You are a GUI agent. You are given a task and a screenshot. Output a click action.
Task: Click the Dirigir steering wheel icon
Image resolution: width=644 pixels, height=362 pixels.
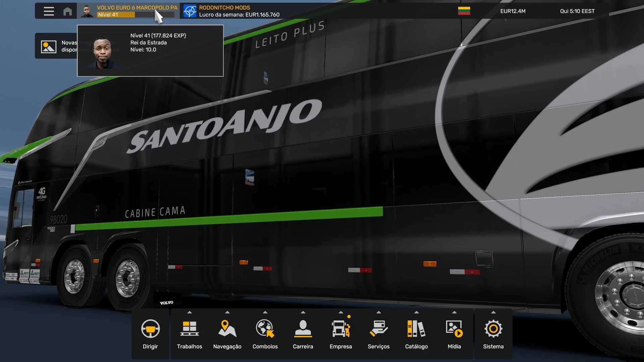click(x=150, y=328)
